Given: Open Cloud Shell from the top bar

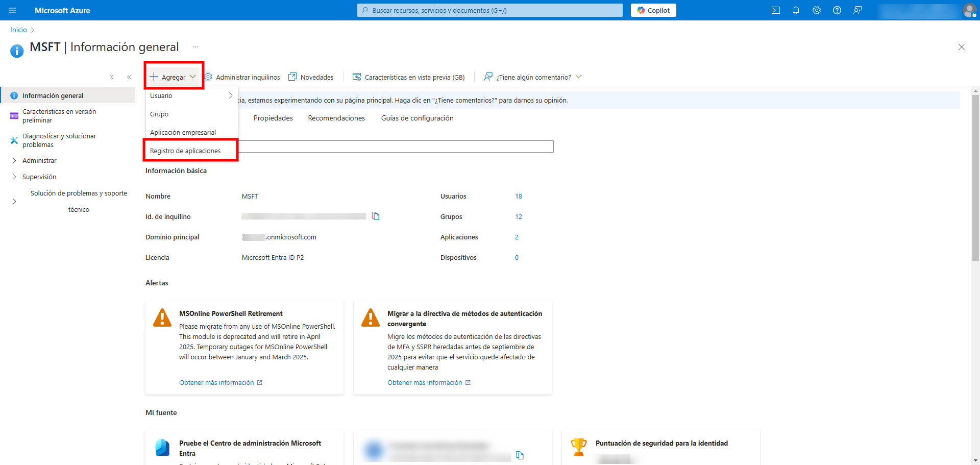Looking at the screenshot, I should (x=776, y=10).
